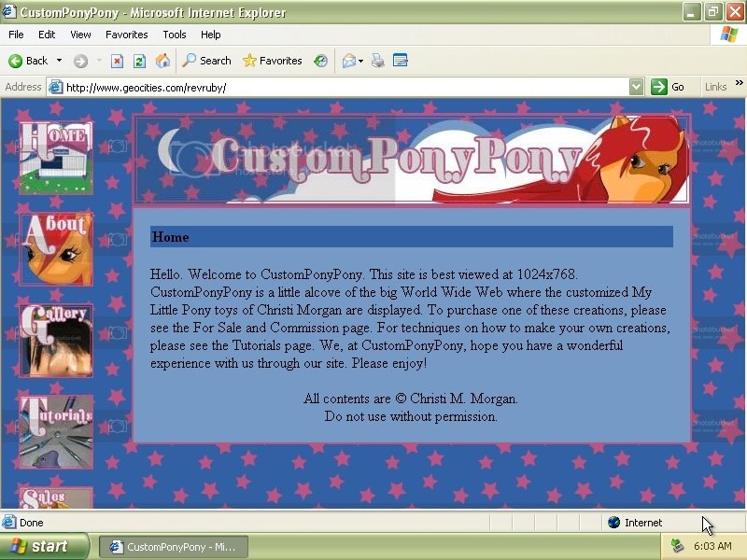The height and width of the screenshot is (560, 747).
Task: Open the About navigation image
Action: [x=56, y=249]
